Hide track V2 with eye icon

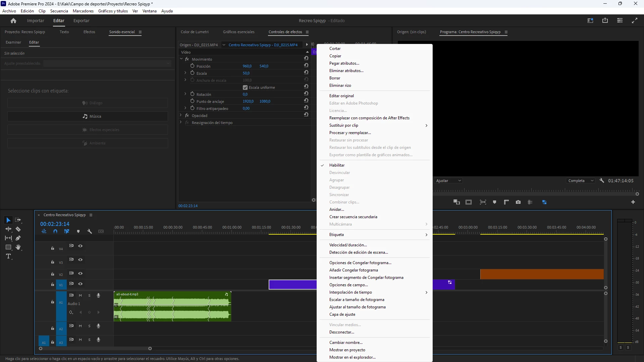[80, 274]
